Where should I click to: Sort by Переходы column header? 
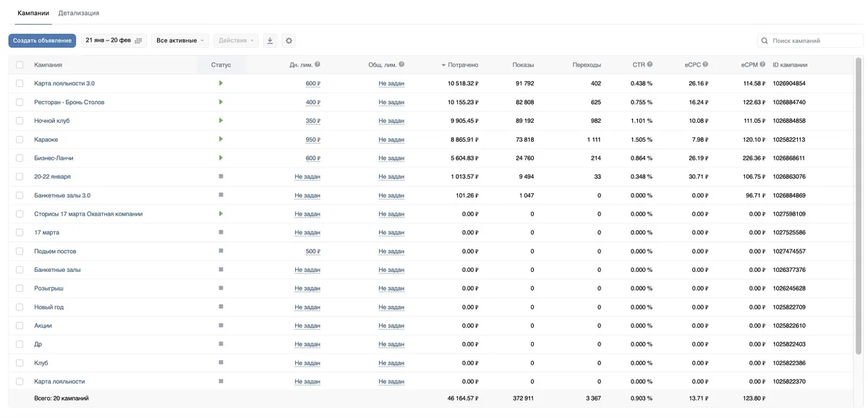tap(587, 65)
